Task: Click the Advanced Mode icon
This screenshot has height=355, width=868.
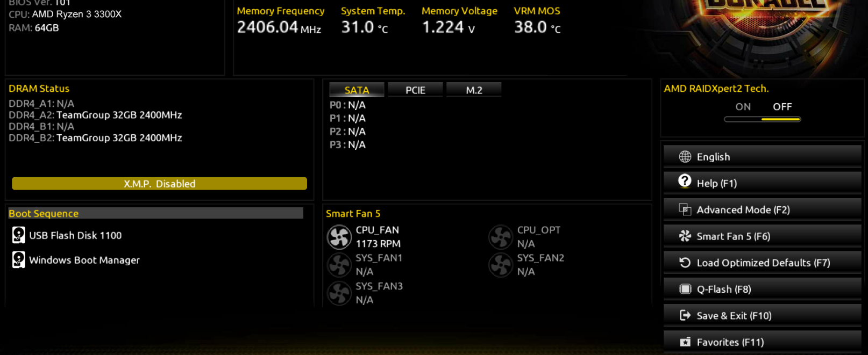Action: (685, 209)
